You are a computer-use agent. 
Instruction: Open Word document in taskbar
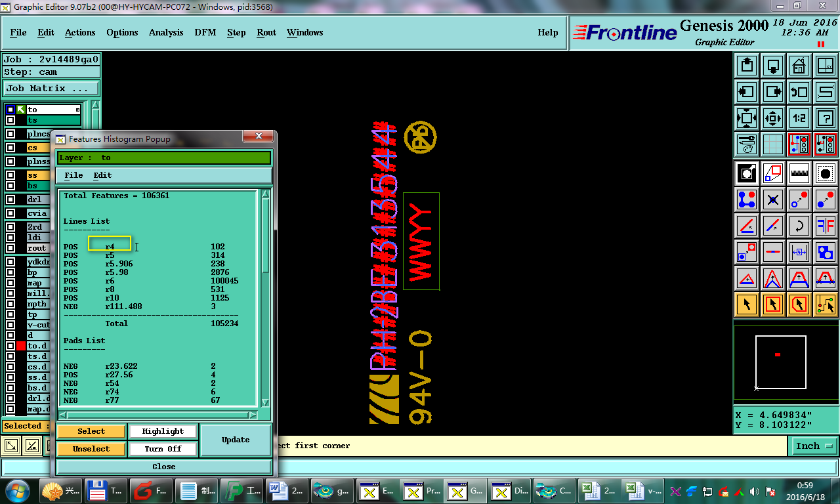(x=287, y=490)
